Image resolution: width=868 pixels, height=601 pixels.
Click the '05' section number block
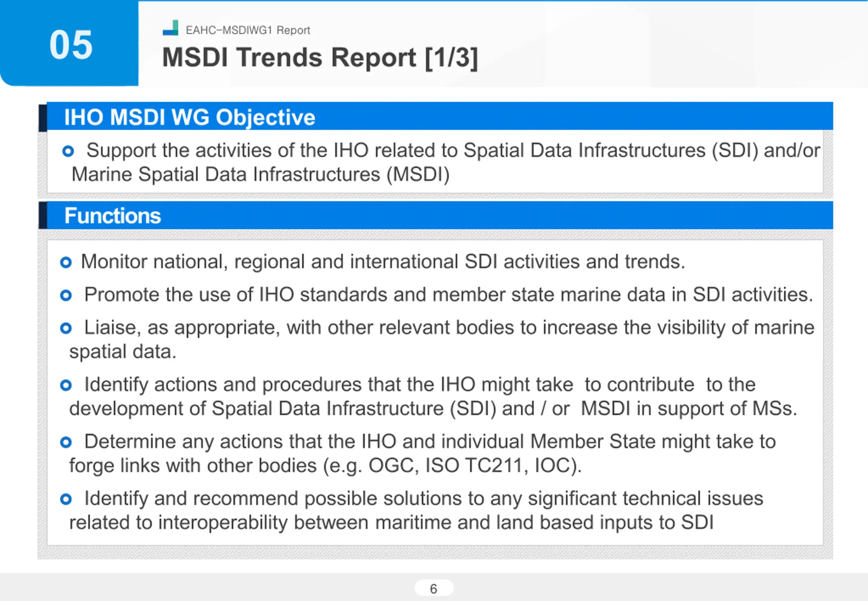(x=69, y=44)
